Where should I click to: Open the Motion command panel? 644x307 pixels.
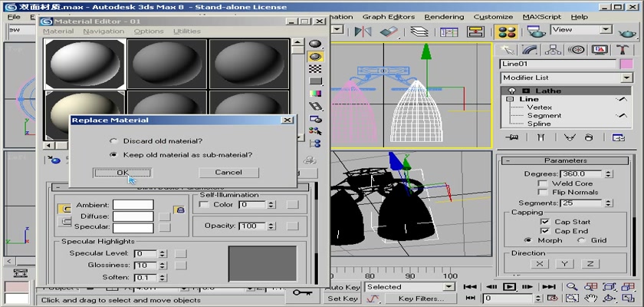click(x=577, y=50)
